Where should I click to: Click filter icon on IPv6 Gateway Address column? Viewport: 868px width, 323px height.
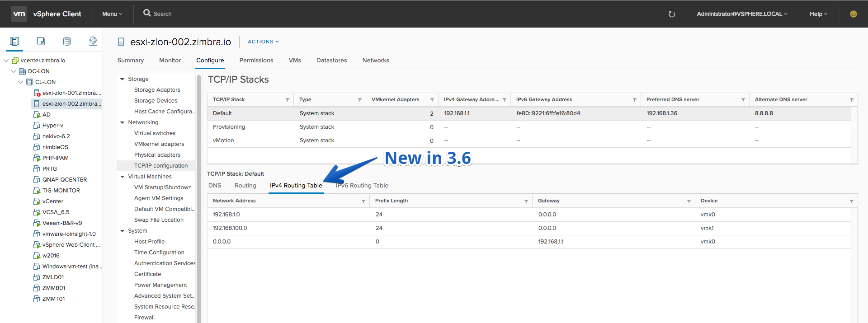(x=635, y=100)
